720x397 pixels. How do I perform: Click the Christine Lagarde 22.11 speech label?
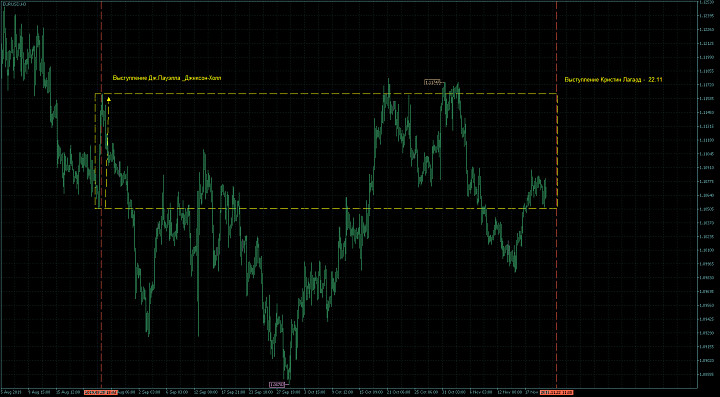(x=613, y=79)
